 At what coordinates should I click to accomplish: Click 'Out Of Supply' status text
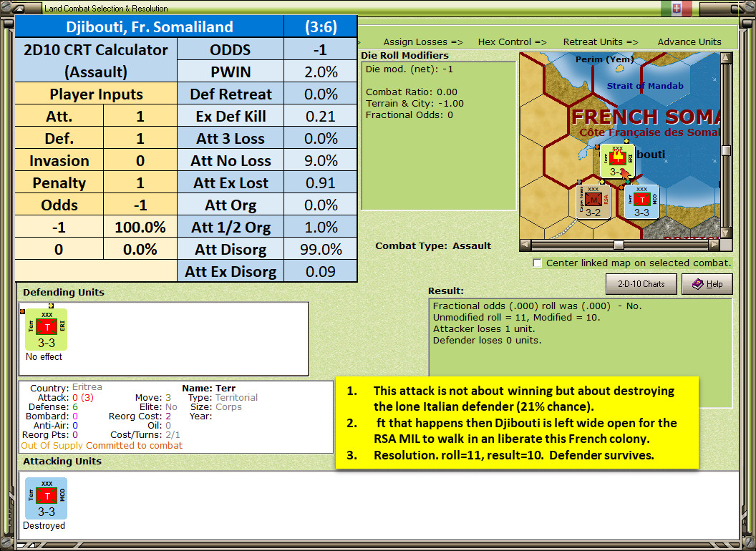point(52,445)
